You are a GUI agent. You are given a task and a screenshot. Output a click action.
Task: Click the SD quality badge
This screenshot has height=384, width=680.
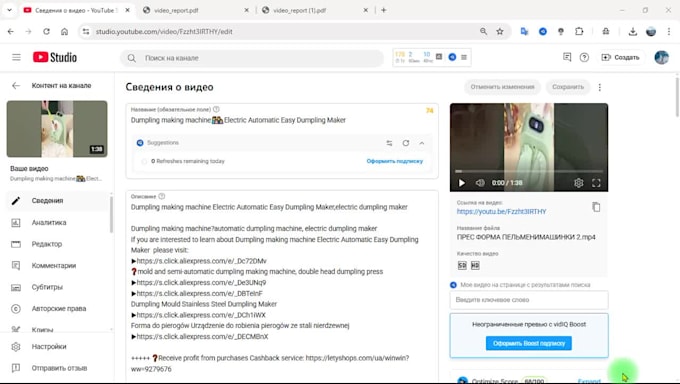(462, 265)
